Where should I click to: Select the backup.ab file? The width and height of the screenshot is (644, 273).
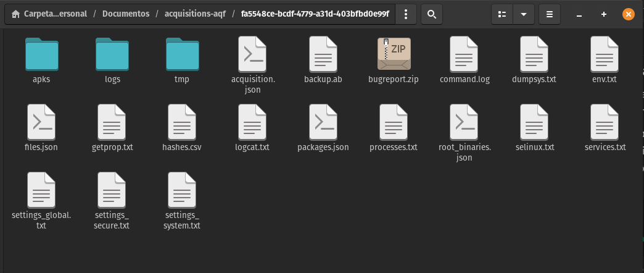pyautogui.click(x=323, y=54)
